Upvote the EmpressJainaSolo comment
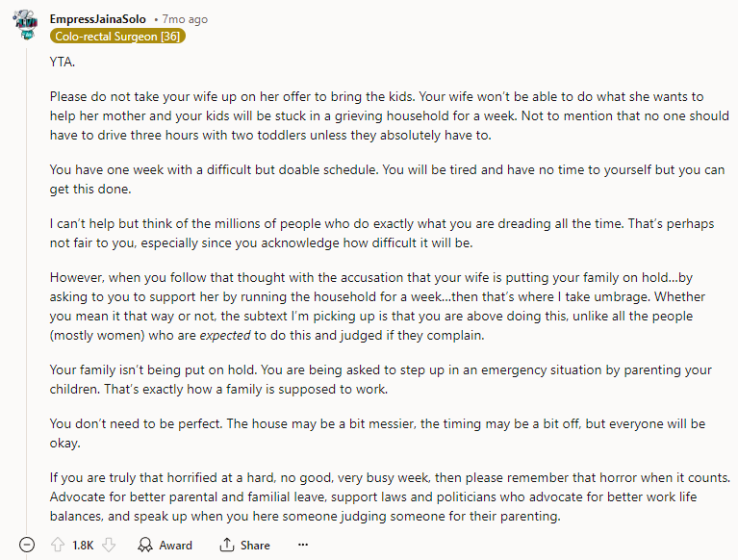This screenshot has width=738, height=560. click(x=60, y=545)
